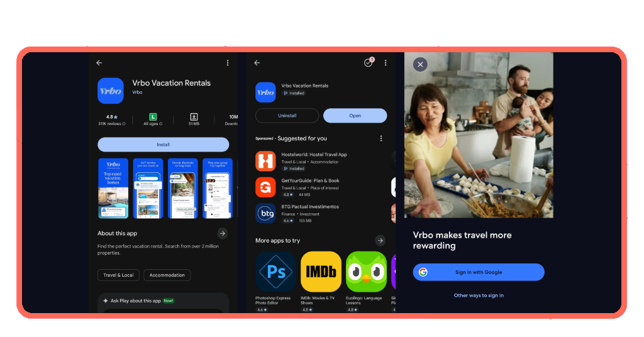Install the Vrbo Vacation Rentals app
This screenshot has height=337, width=644.
tap(163, 145)
